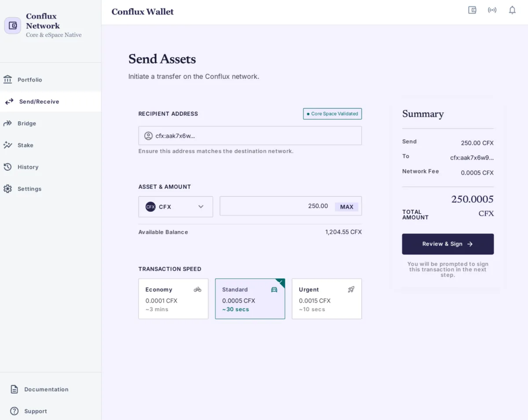Image resolution: width=528 pixels, height=420 pixels.
Task: Click the MAX amount button
Action: (x=347, y=207)
